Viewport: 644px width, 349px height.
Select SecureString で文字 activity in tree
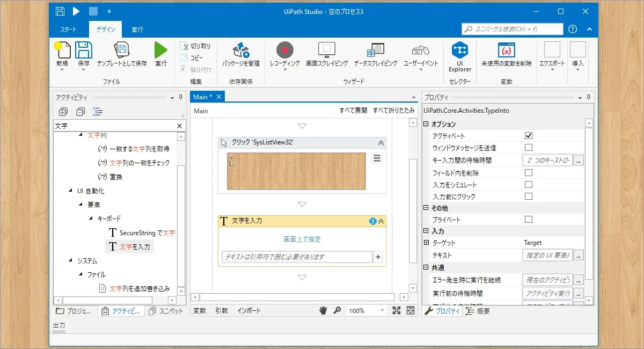click(142, 232)
